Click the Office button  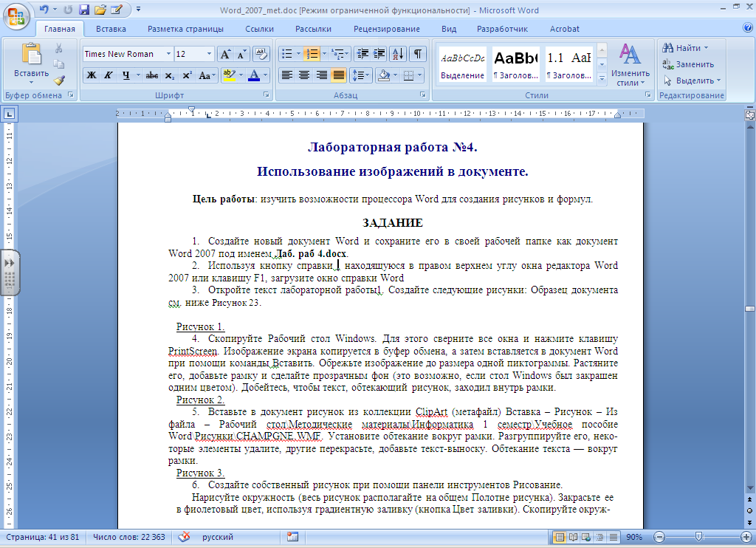click(x=16, y=17)
